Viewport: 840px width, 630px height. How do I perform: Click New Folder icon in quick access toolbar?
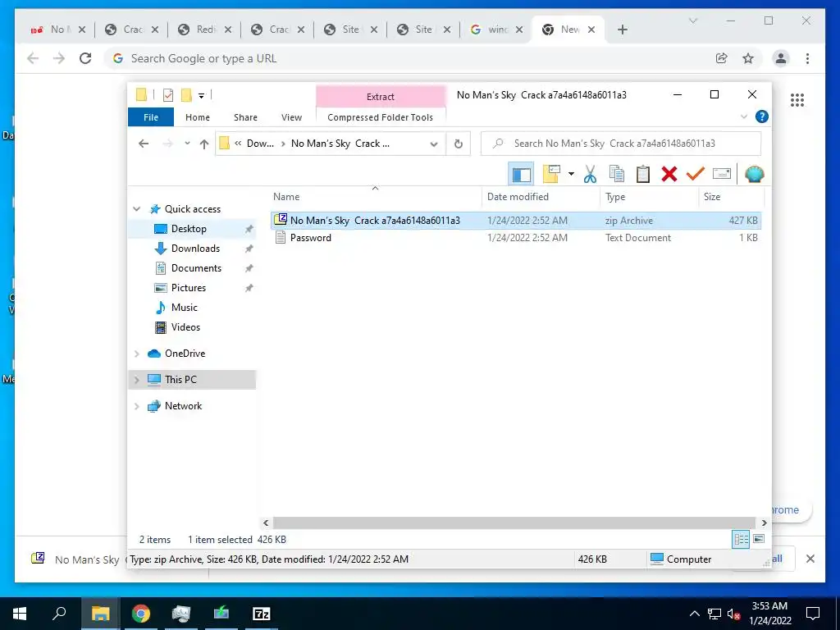coord(186,95)
